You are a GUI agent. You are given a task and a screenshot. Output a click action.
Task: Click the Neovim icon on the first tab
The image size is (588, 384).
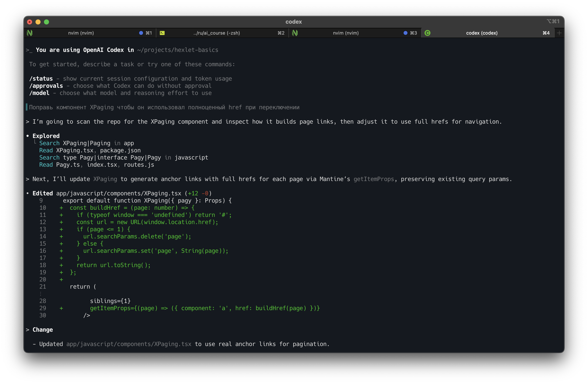(x=30, y=33)
